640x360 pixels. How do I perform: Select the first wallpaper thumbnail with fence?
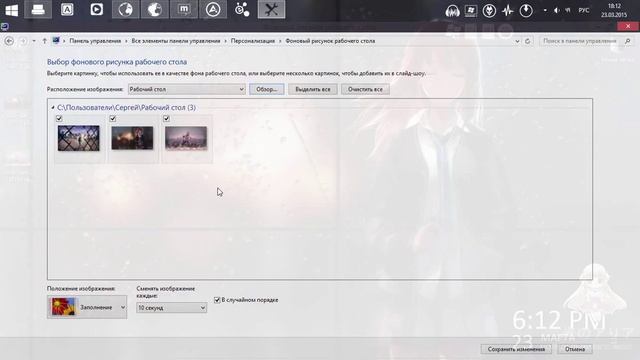79,138
